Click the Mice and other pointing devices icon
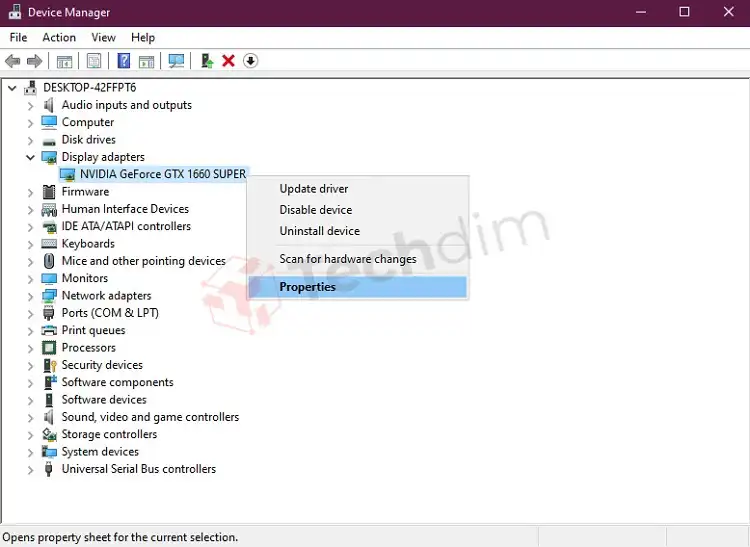Viewport: 750px width, 547px height. point(49,261)
